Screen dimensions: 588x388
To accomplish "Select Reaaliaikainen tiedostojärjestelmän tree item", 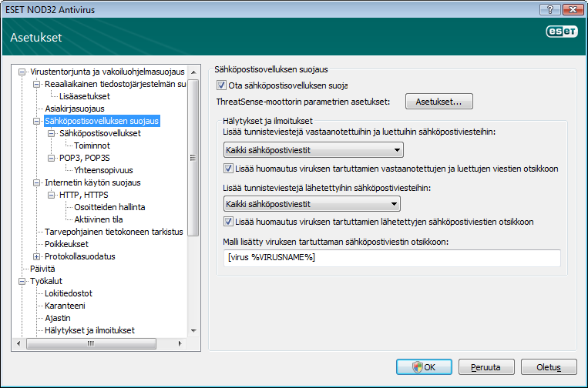I will (115, 84).
